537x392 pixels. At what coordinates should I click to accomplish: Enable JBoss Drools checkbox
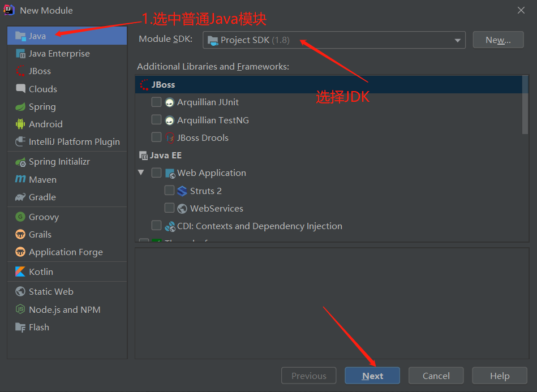[x=156, y=137]
